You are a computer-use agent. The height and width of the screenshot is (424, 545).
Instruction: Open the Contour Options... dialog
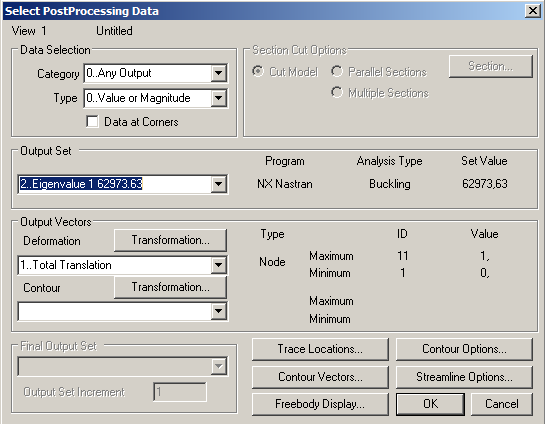point(464,349)
